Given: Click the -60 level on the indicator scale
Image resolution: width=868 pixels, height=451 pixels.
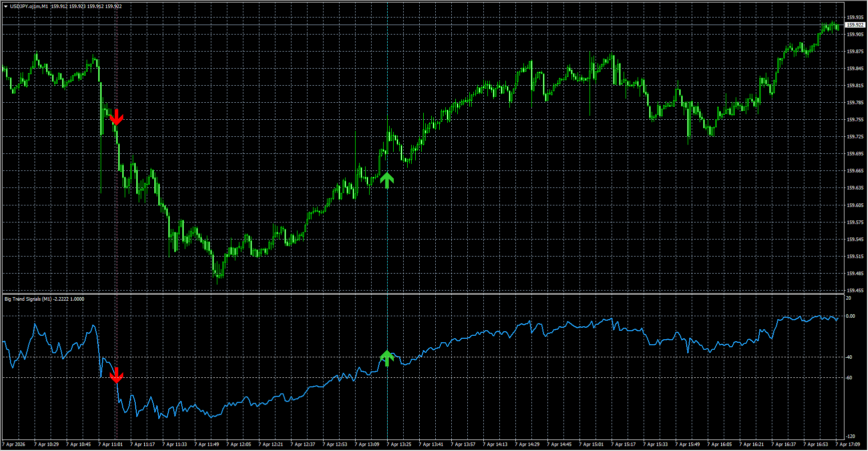Looking at the screenshot, I should [849, 378].
